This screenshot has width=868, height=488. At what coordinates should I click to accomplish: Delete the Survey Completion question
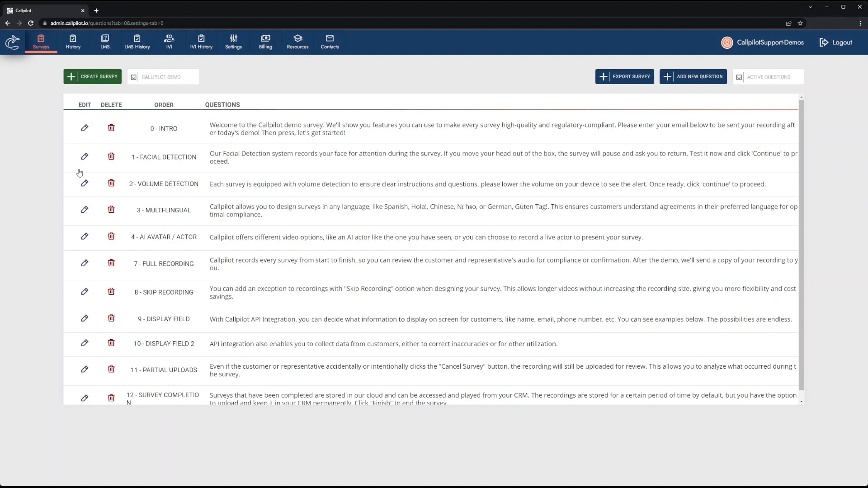pyautogui.click(x=111, y=398)
